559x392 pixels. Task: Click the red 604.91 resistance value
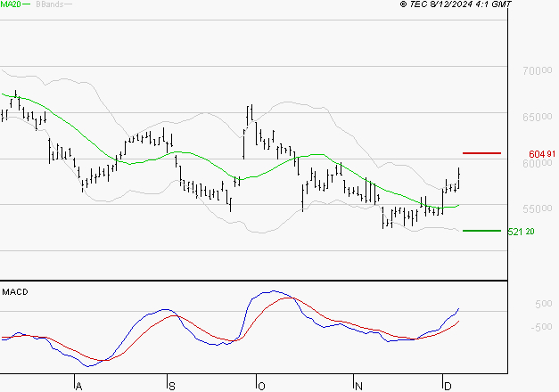pos(542,154)
